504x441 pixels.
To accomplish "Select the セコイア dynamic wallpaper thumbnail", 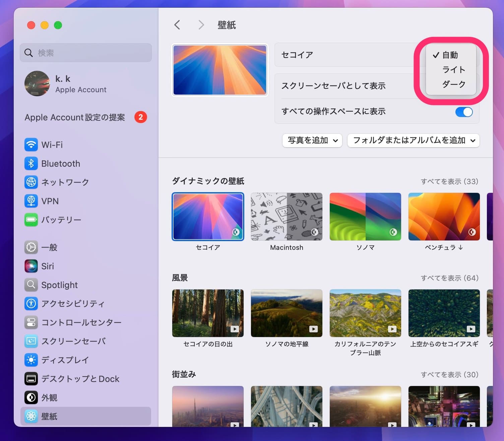I will point(208,217).
